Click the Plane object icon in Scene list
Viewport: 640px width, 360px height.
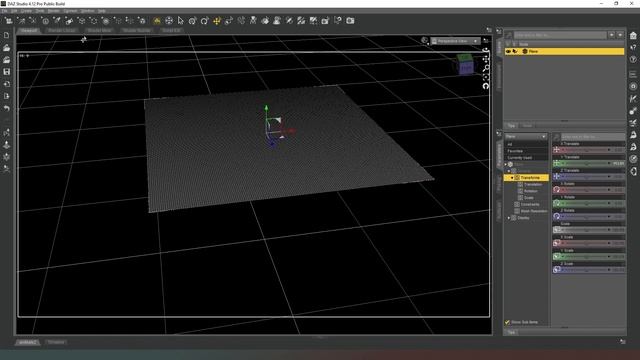coord(525,51)
